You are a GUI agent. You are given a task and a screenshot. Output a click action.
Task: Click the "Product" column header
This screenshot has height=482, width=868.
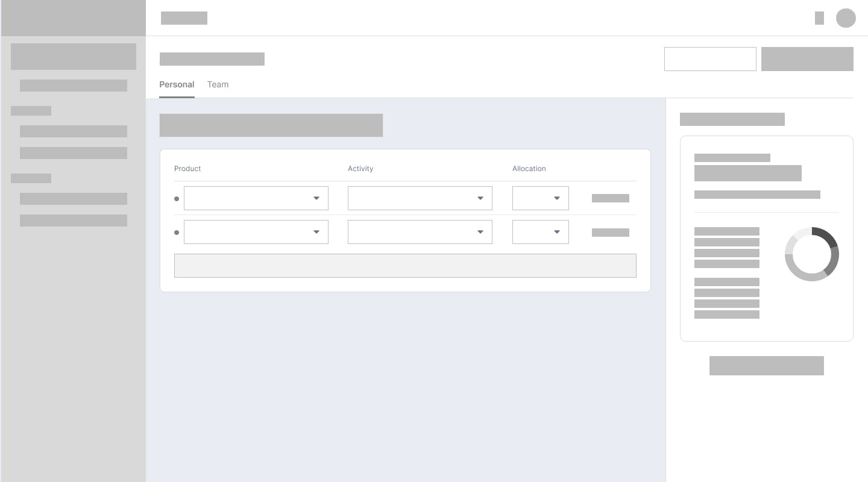pos(187,169)
